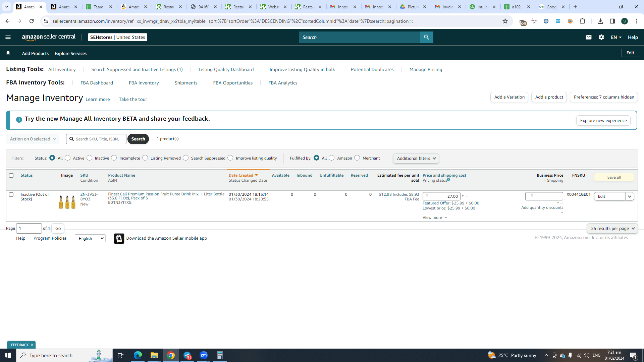The image size is (644, 362).
Task: Select Fulfilled By Amazon radio button
Action: tap(332, 158)
